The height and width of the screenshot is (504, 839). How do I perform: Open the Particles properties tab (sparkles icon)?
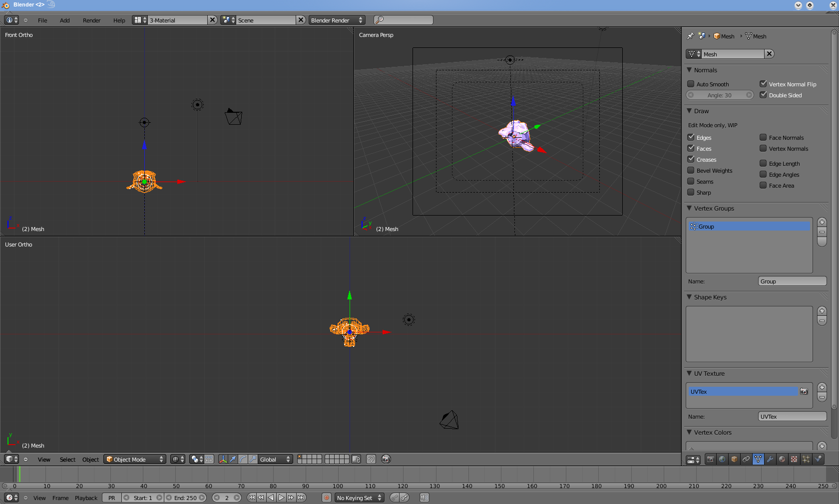(806, 459)
